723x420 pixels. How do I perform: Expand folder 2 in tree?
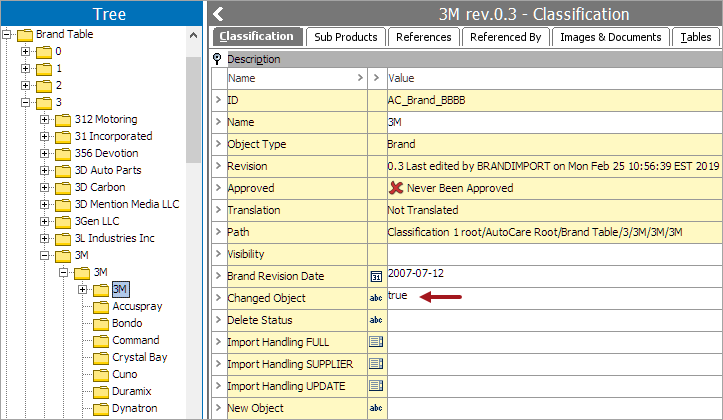coord(25,85)
